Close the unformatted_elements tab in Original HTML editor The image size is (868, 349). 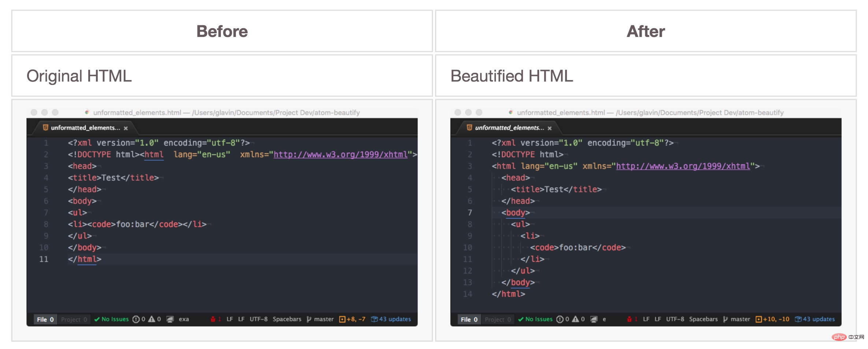click(x=126, y=128)
